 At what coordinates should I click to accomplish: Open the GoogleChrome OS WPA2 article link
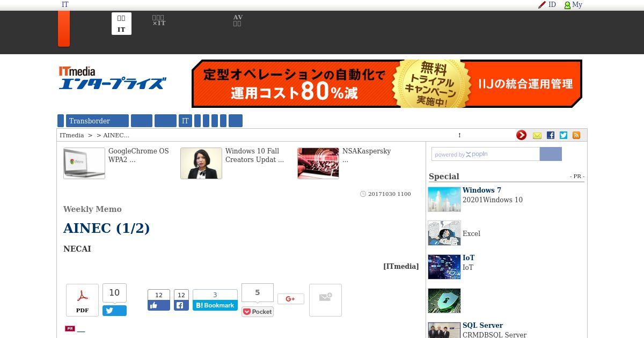tap(138, 155)
